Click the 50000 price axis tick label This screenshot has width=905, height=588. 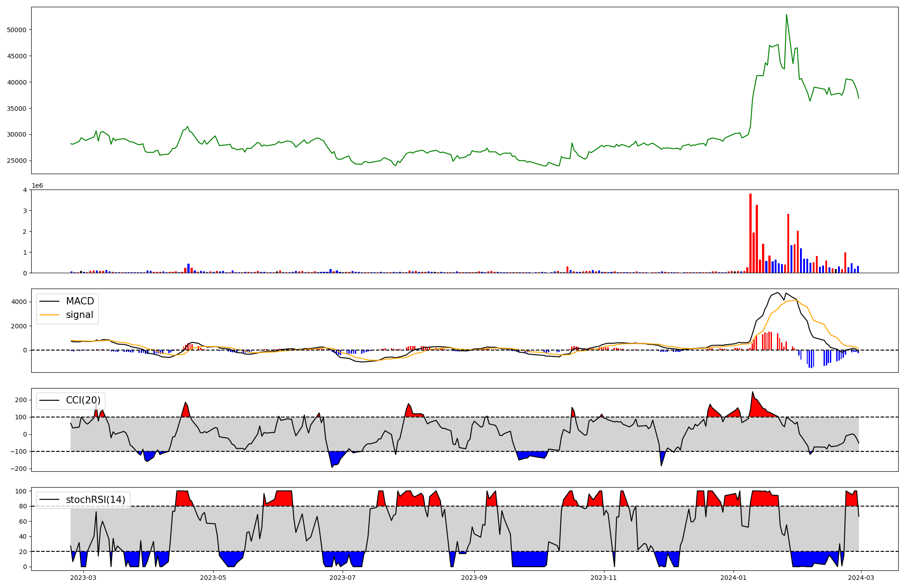coord(17,30)
